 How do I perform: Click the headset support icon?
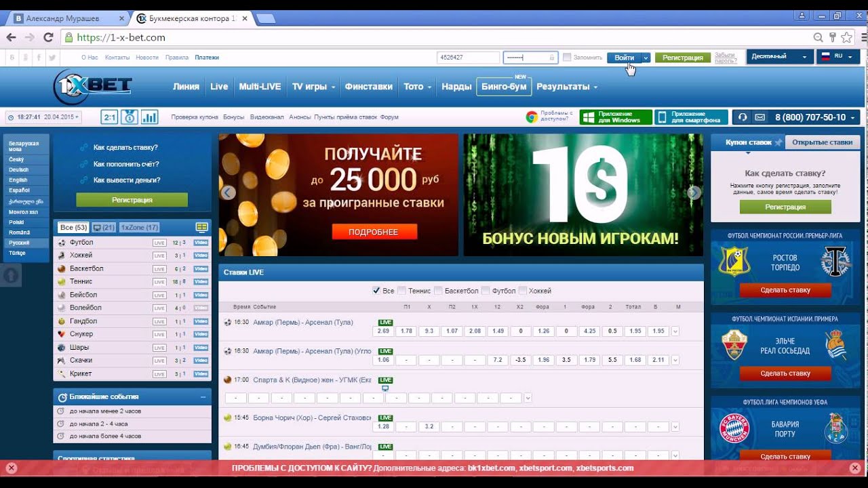743,117
